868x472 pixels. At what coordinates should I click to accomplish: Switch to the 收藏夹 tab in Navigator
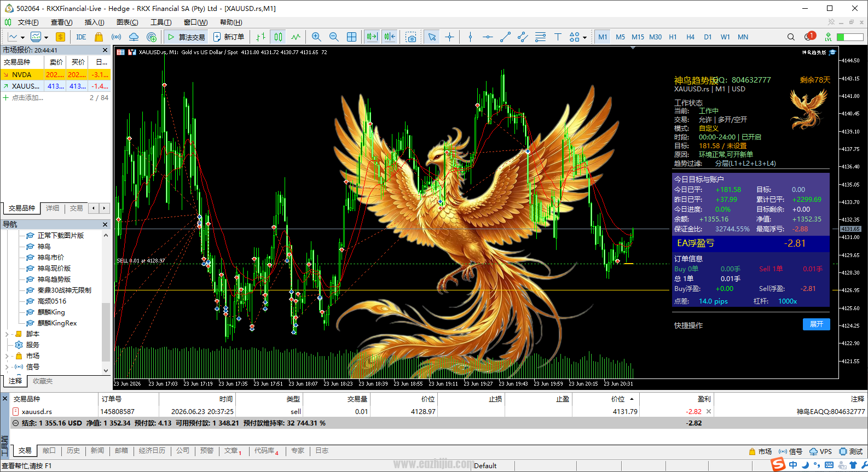point(43,381)
